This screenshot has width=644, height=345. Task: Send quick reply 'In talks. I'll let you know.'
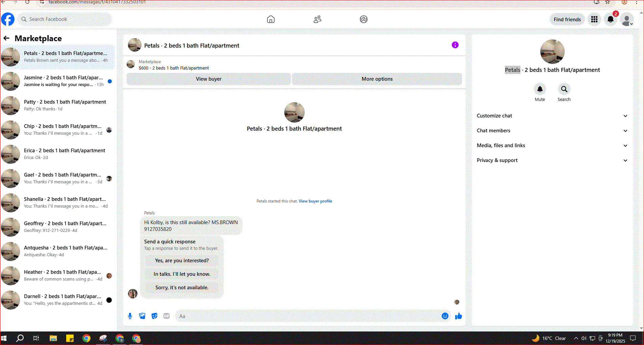tap(182, 274)
